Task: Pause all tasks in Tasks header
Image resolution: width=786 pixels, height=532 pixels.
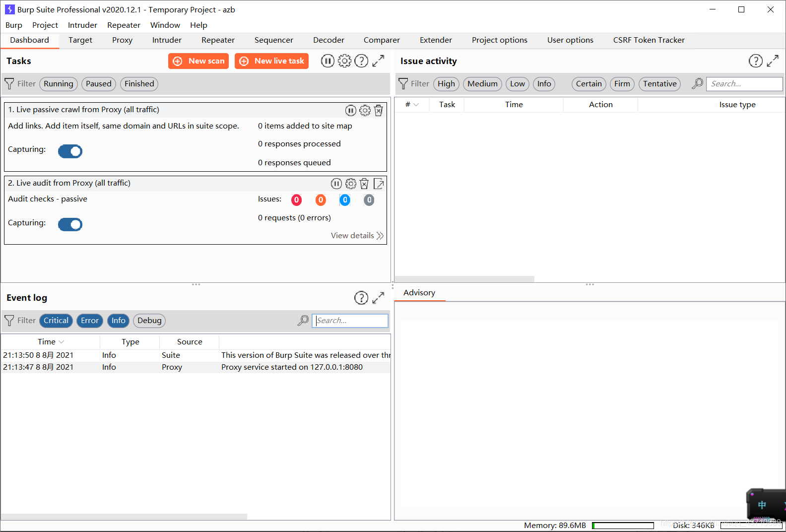Action: [x=327, y=61]
